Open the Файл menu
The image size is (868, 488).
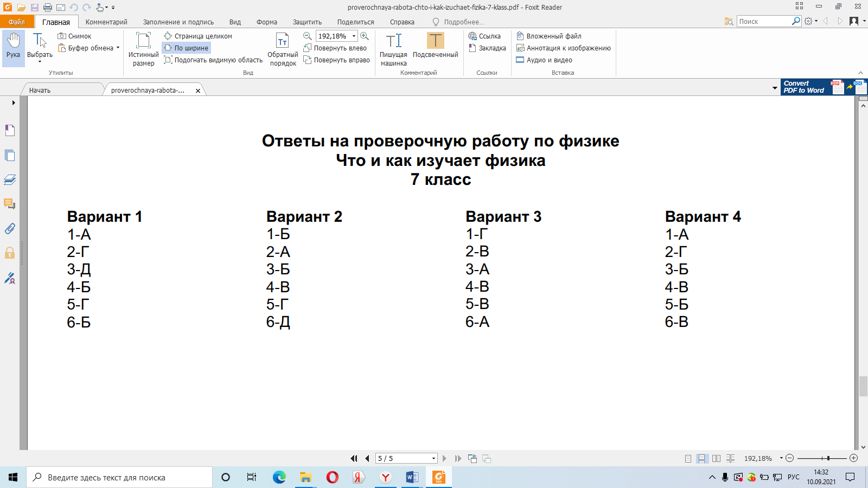[17, 22]
